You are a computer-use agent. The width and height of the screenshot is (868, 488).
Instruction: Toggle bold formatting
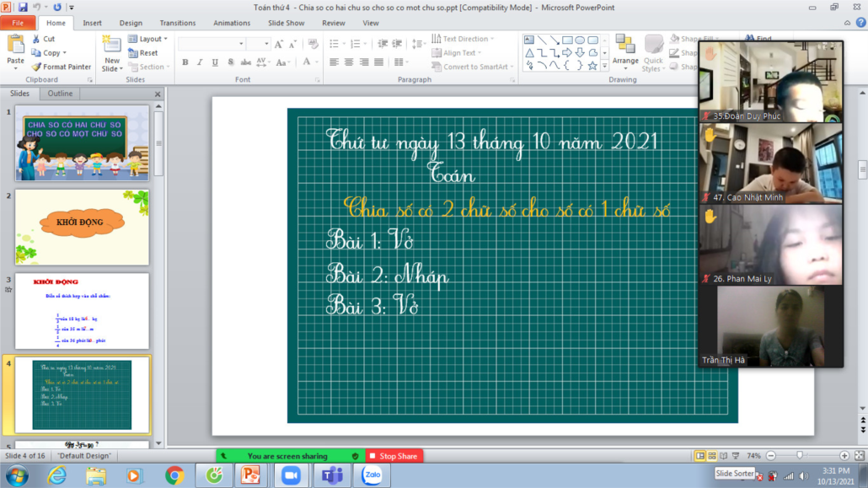pyautogui.click(x=185, y=62)
